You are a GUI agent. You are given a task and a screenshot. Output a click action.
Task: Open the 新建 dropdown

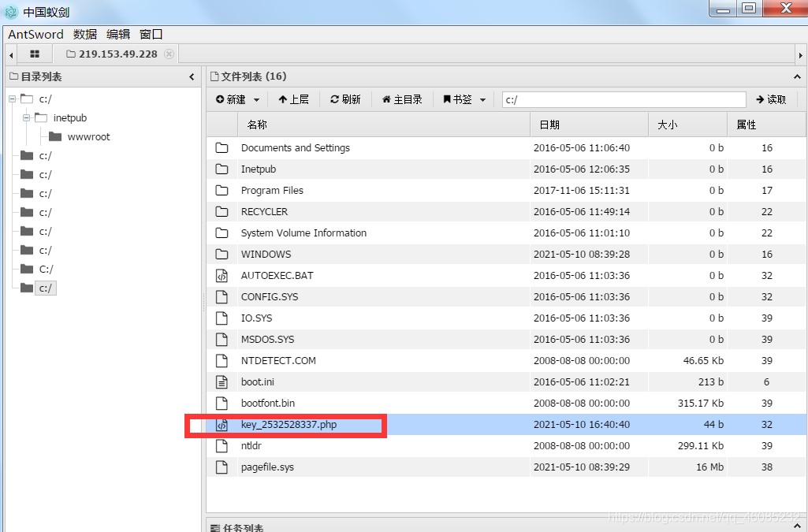coord(237,99)
